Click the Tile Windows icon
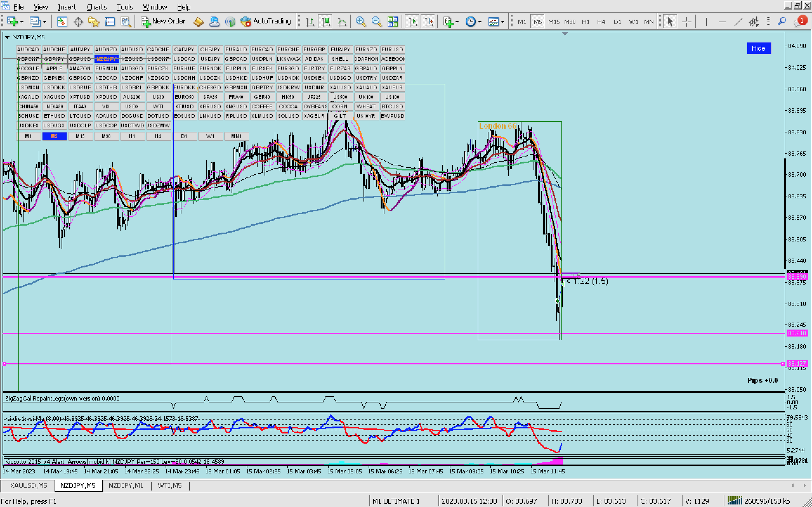812x507 pixels. point(393,22)
